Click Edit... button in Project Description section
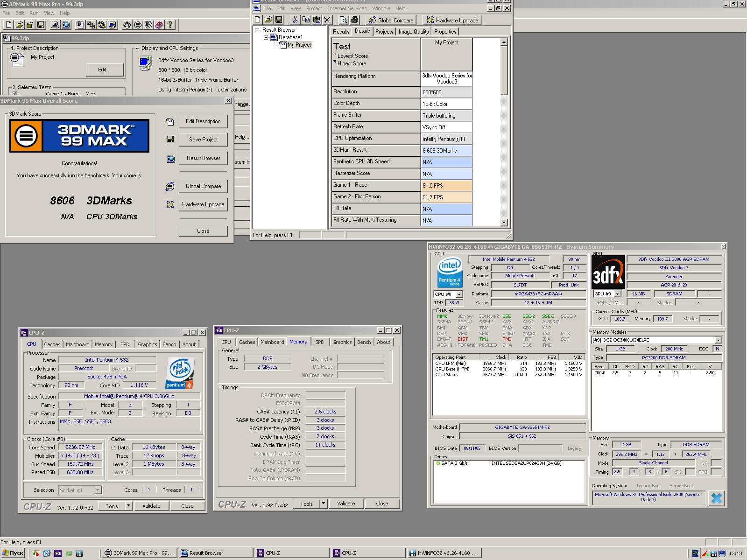Screen dimensions: 747x560 coord(105,70)
